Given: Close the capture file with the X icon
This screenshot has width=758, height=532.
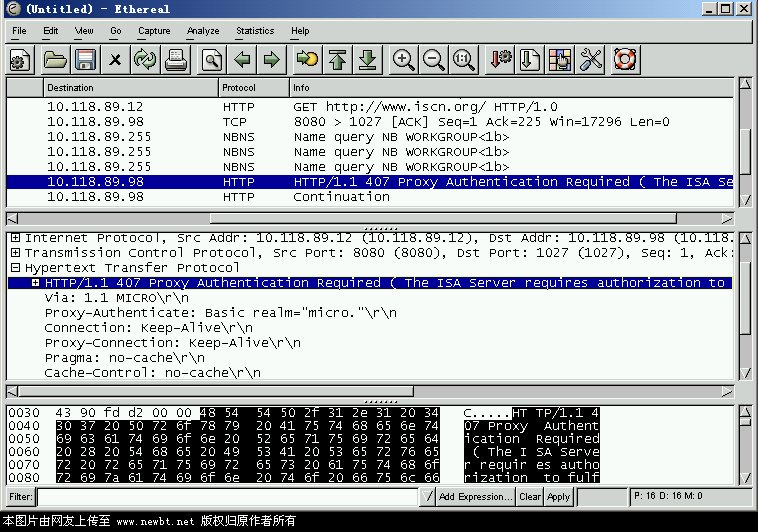Looking at the screenshot, I should [x=115, y=60].
